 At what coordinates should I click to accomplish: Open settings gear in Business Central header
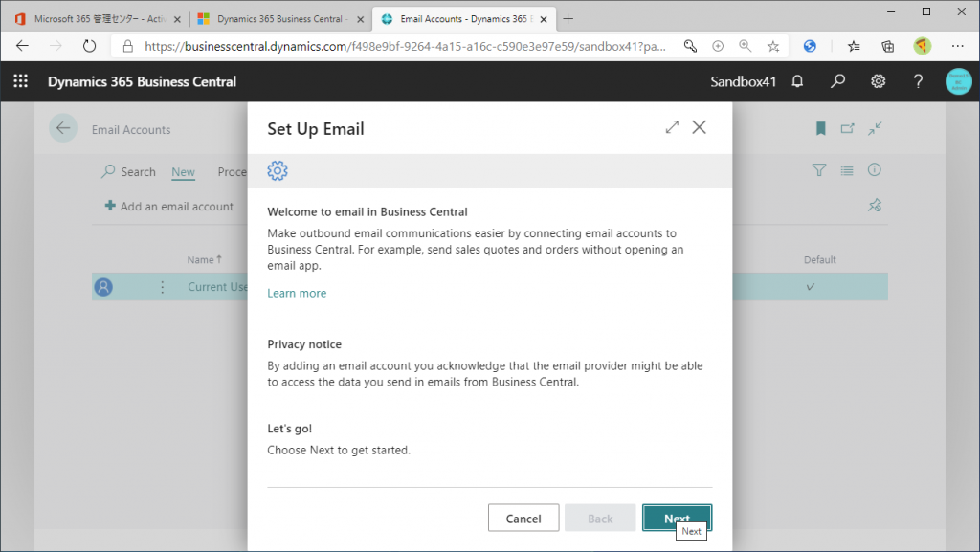[879, 81]
